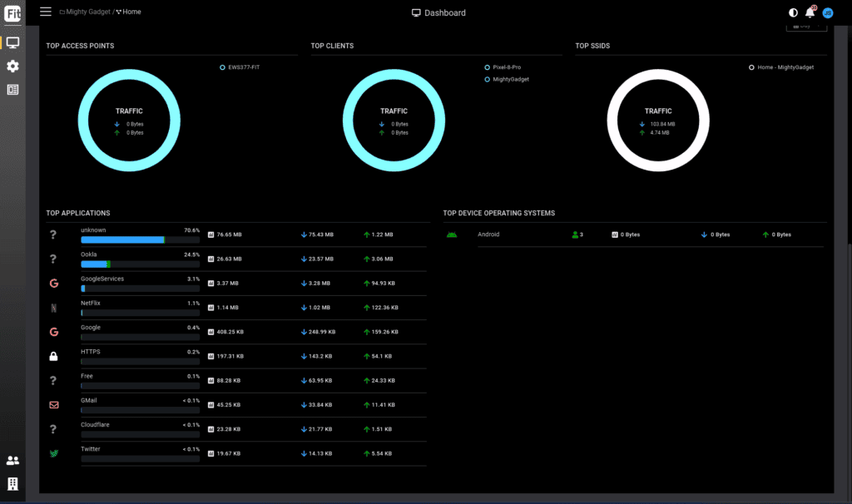Toggle EWS377-FIT legend in access points chart
The width and height of the screenshot is (852, 504).
[245, 67]
